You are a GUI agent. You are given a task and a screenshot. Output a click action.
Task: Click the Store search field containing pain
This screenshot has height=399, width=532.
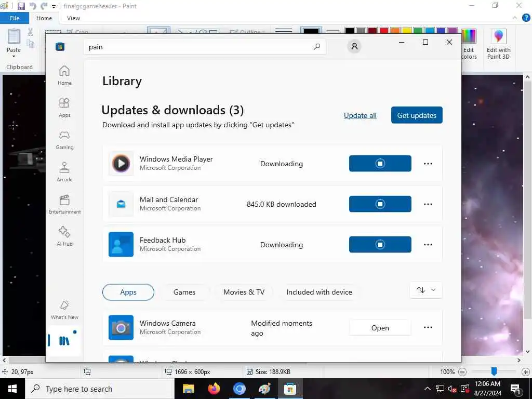(x=205, y=47)
